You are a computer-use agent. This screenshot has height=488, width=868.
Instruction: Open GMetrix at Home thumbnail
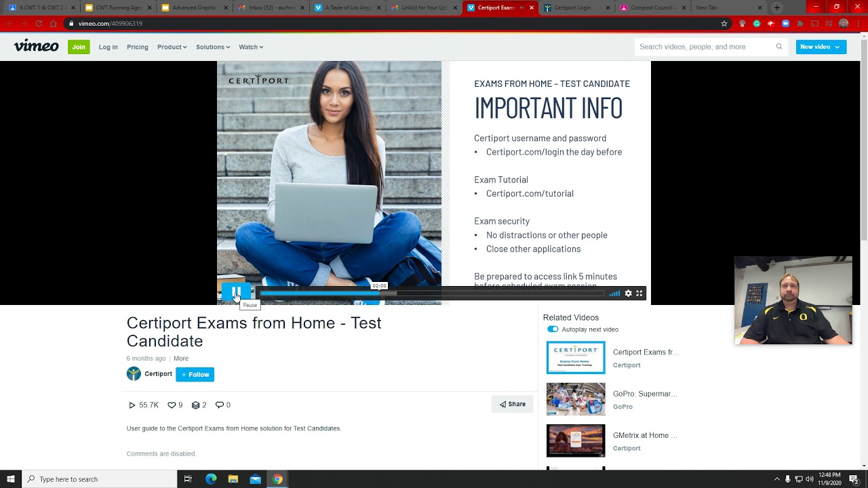(x=576, y=441)
